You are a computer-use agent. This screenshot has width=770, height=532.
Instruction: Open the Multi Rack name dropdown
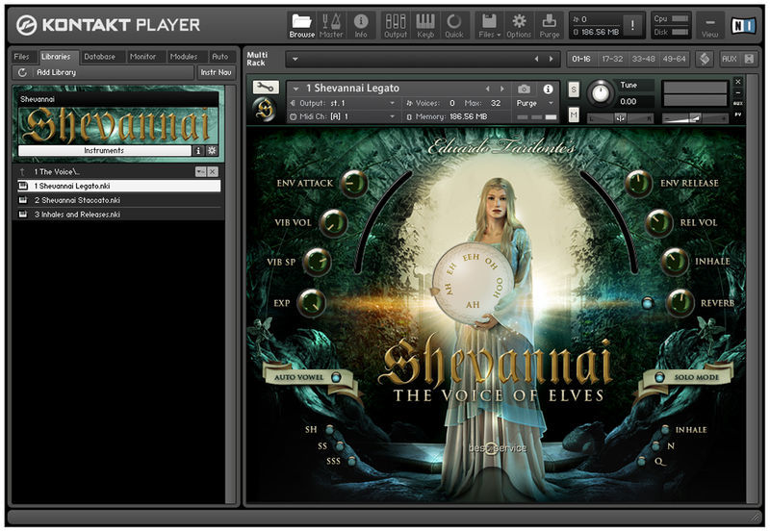click(x=295, y=60)
